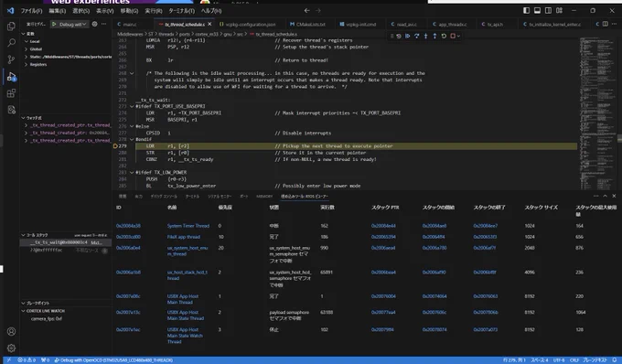
Task: Click the Debug with OpenOCD status bar item
Action: click(x=113, y=360)
